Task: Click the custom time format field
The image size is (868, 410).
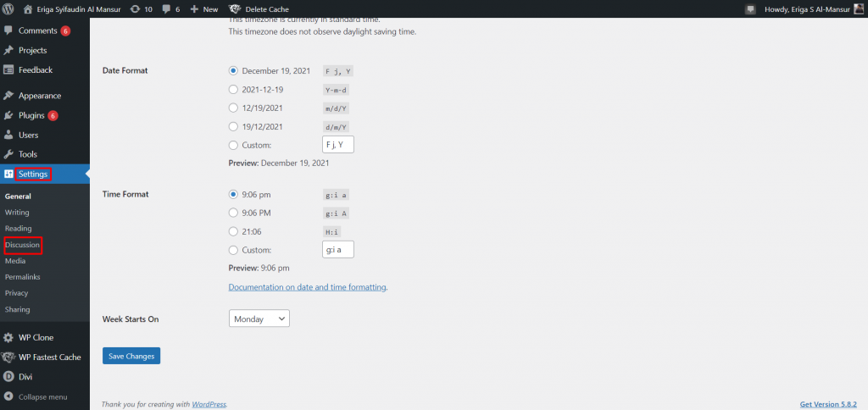Action: pyautogui.click(x=337, y=249)
